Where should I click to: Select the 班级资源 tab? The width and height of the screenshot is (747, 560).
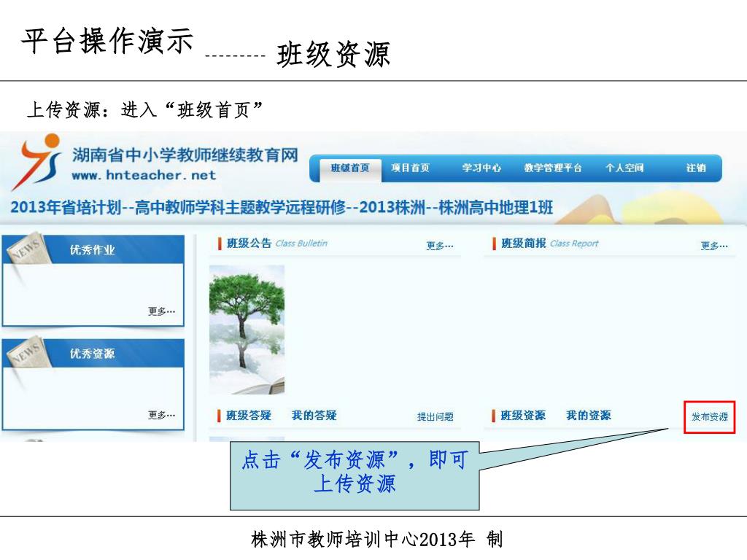click(523, 415)
